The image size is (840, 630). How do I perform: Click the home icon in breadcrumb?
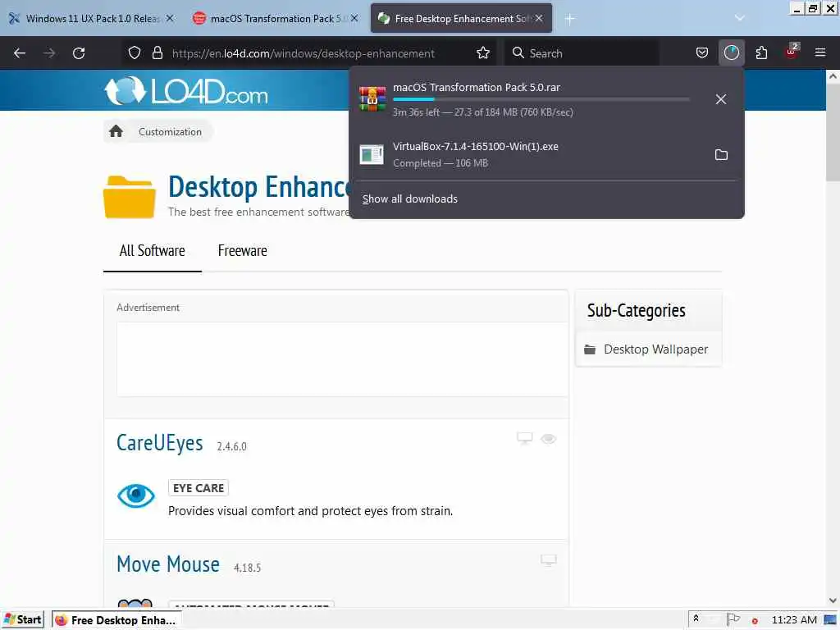click(x=116, y=132)
